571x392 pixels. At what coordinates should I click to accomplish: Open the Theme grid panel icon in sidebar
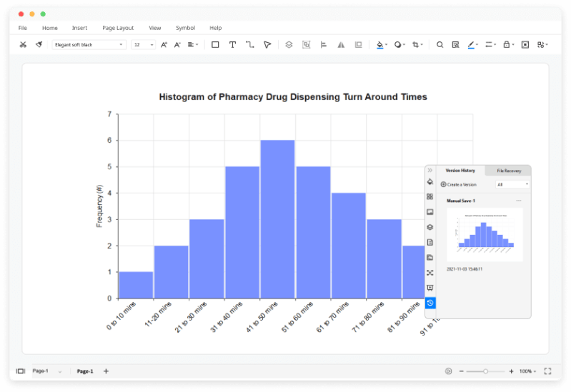[x=430, y=196]
